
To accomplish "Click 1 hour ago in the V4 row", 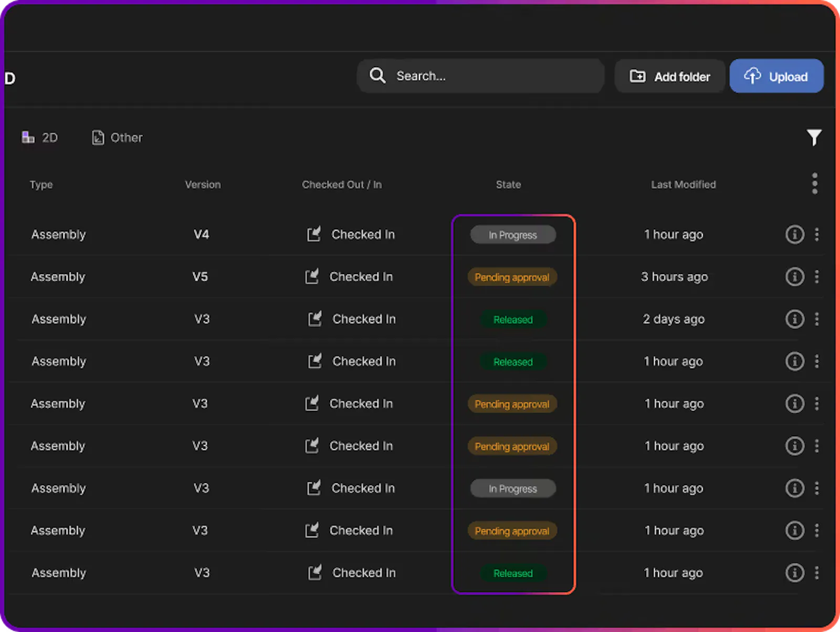I will 674,235.
